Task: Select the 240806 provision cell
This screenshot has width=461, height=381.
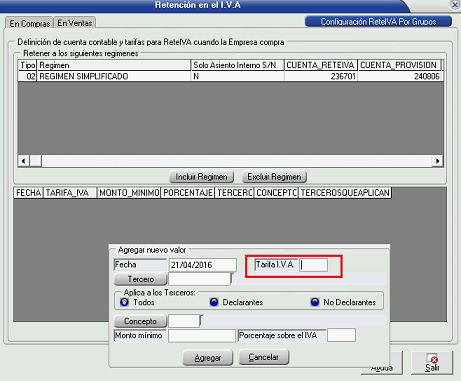Action: (x=399, y=76)
